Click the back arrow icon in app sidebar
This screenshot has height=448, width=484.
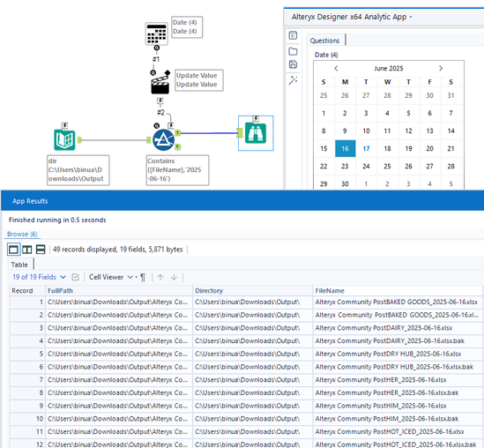click(293, 35)
